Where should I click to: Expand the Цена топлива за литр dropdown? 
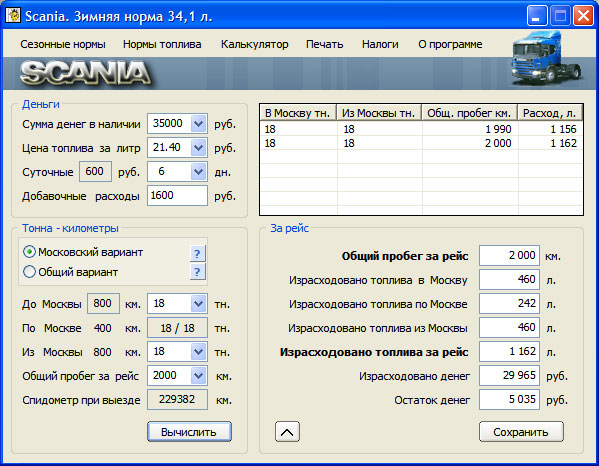(199, 147)
